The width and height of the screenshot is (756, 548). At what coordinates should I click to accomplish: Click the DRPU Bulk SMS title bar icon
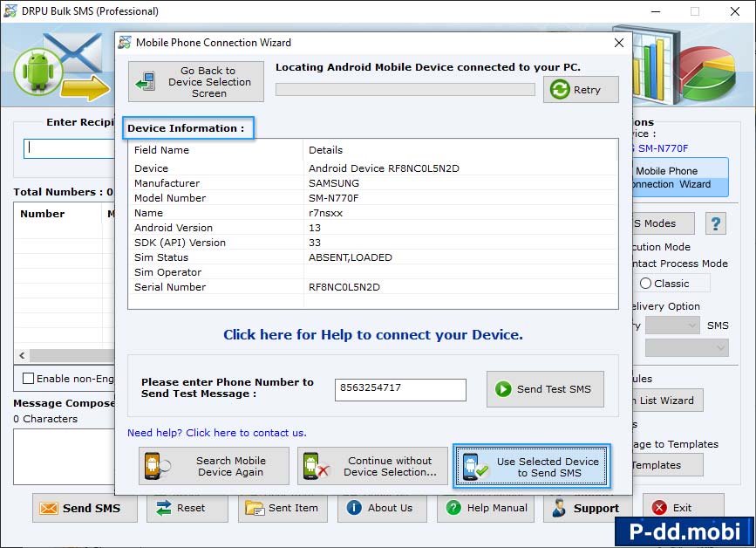coord(10,11)
